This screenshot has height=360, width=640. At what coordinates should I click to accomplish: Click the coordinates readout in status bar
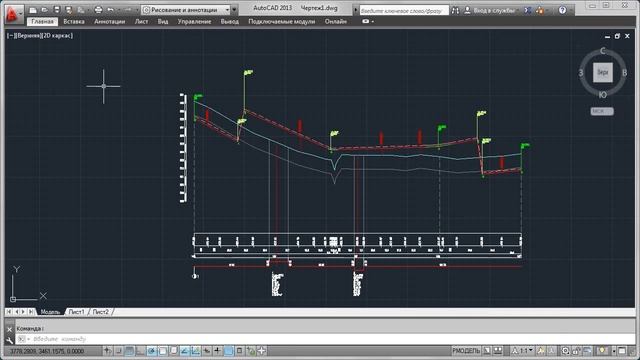[x=47, y=351]
